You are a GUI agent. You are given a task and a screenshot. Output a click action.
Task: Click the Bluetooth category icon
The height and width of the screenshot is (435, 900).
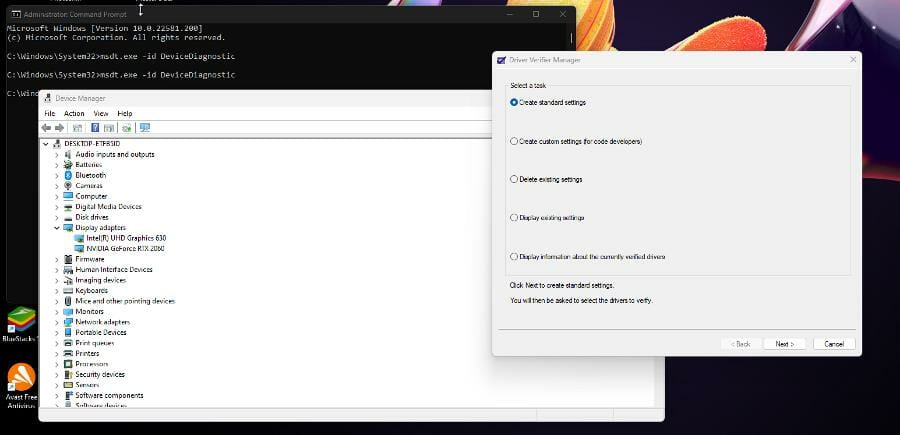[68, 175]
